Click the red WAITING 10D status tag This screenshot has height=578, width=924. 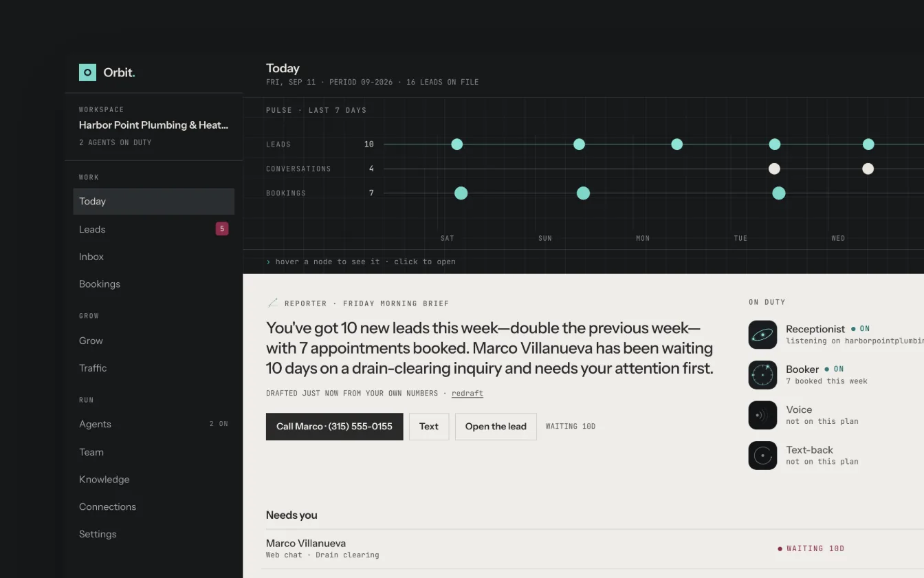click(x=811, y=549)
